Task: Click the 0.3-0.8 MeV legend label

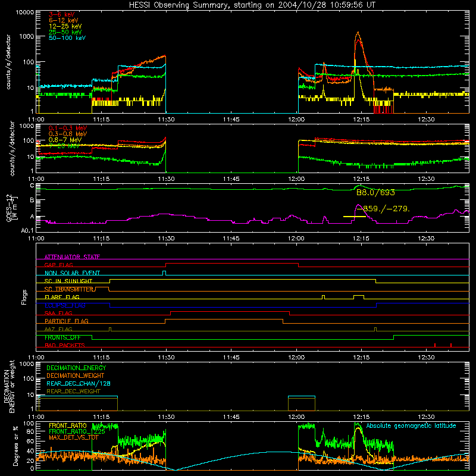Action: [x=68, y=134]
